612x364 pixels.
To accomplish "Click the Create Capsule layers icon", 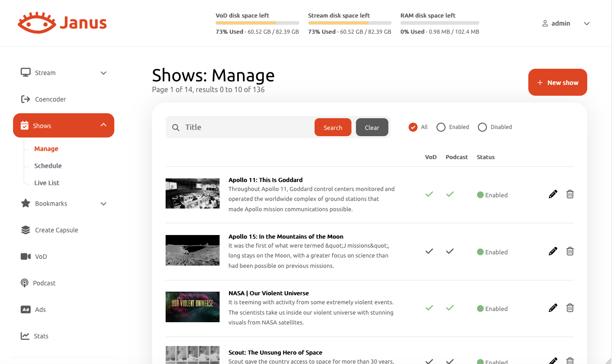I will click(26, 230).
